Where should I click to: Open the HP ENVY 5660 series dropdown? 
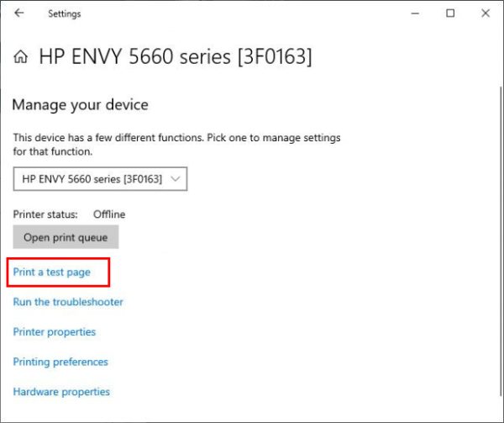pyautogui.click(x=99, y=179)
